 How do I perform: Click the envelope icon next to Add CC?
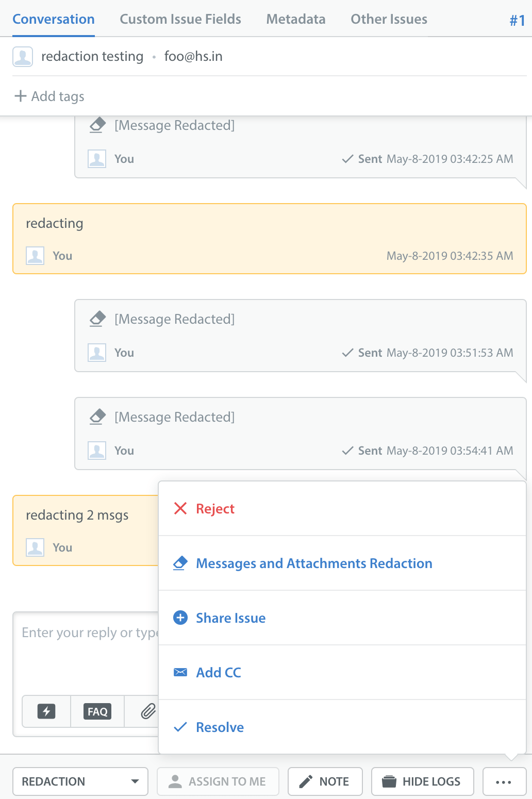[180, 672]
